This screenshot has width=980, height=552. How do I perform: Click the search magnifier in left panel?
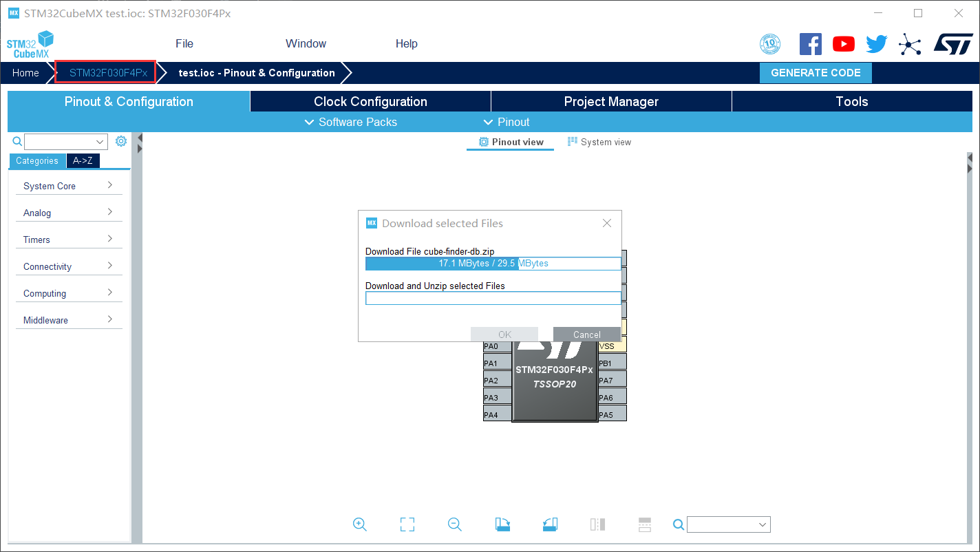[x=18, y=141]
